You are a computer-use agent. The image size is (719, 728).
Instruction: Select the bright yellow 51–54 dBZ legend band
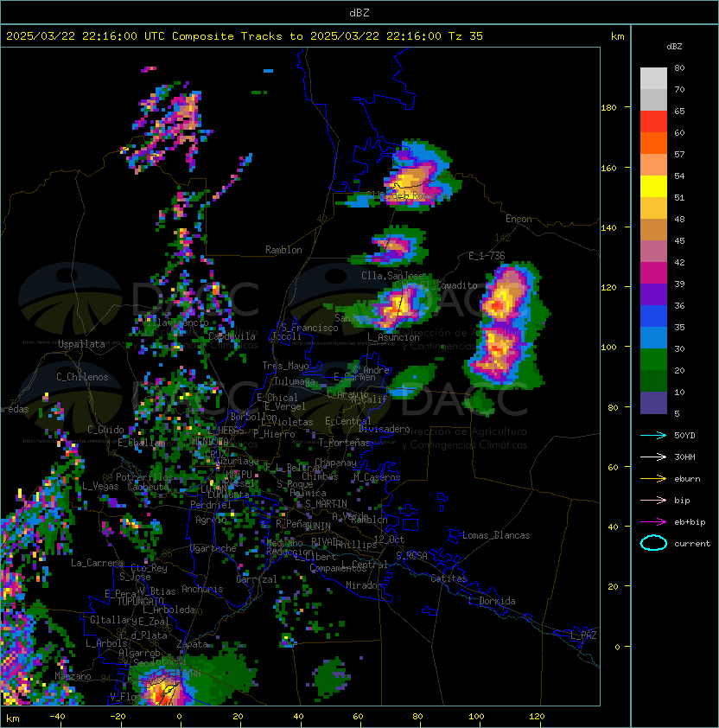(653, 187)
